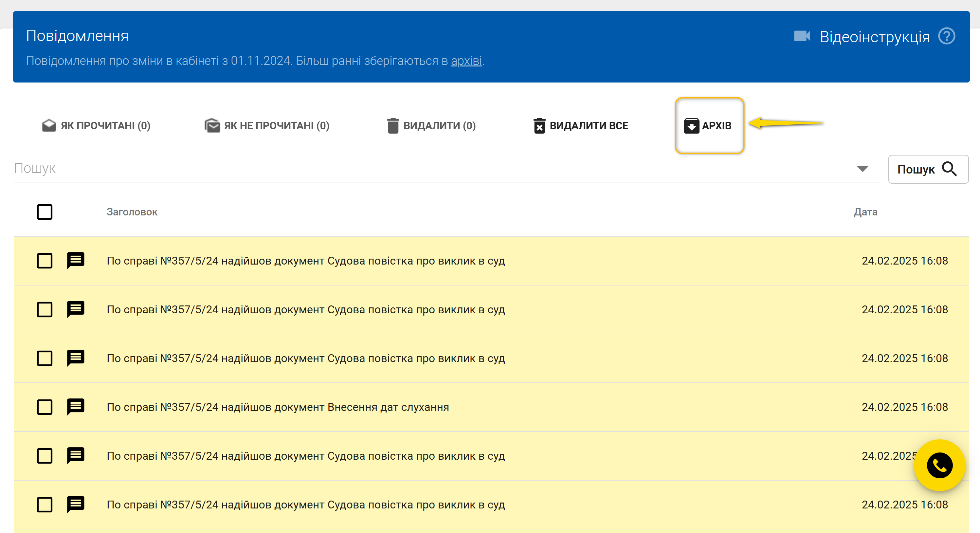The width and height of the screenshot is (980, 533).
Task: Open the Відеоінструкція link
Action: point(874,37)
